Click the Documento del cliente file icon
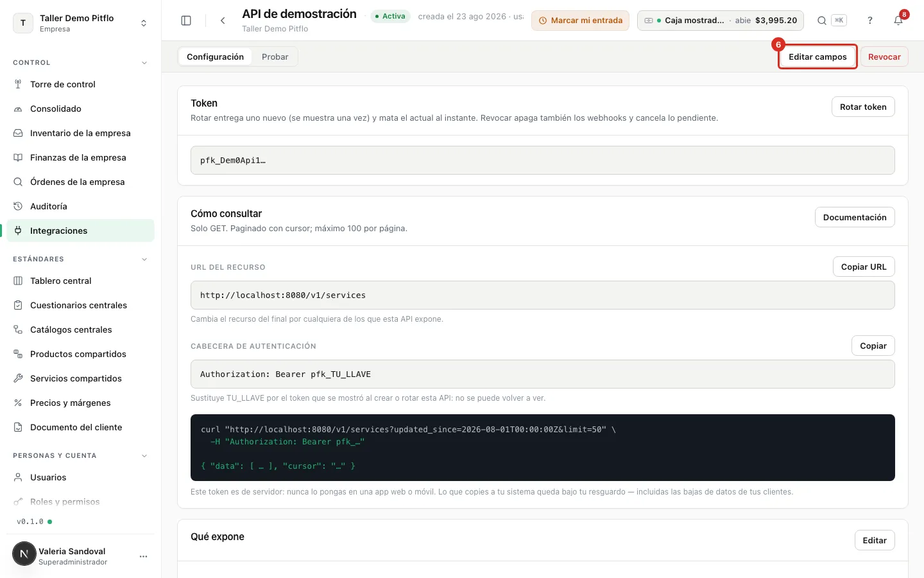The width and height of the screenshot is (924, 578). point(18,427)
